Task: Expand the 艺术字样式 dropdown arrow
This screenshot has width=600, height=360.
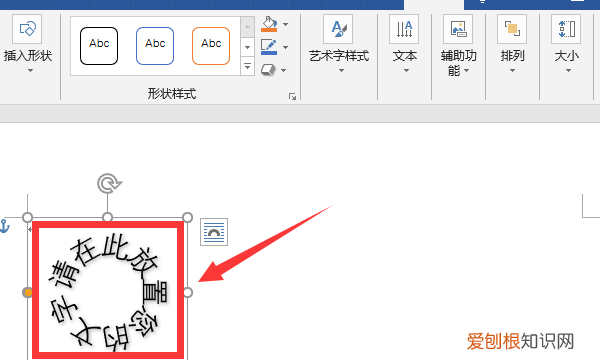Action: click(341, 71)
